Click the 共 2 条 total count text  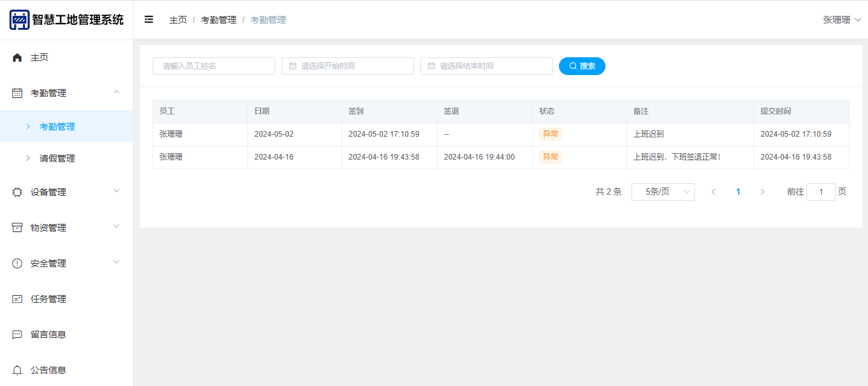click(x=609, y=192)
